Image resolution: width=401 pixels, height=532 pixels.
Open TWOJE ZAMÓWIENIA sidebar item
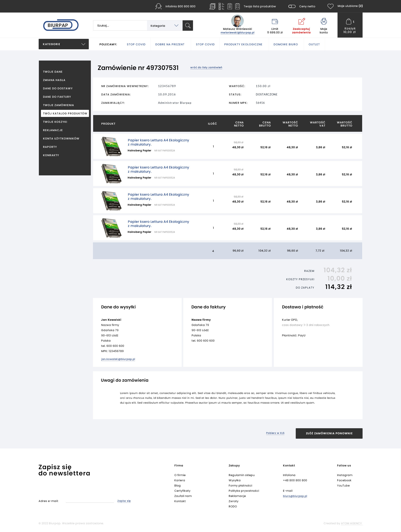58,105
